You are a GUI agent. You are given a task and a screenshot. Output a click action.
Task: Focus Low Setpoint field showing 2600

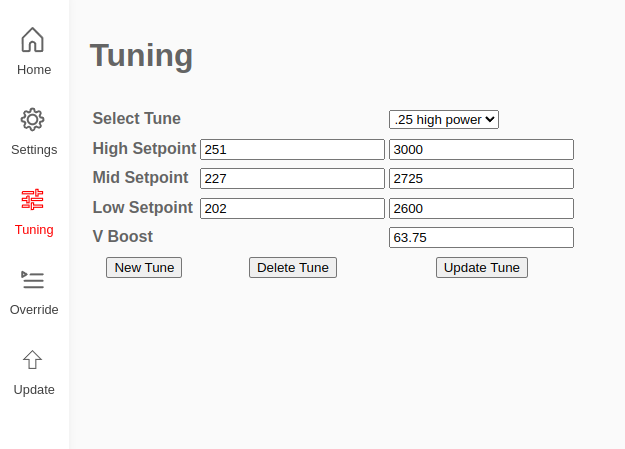(482, 209)
